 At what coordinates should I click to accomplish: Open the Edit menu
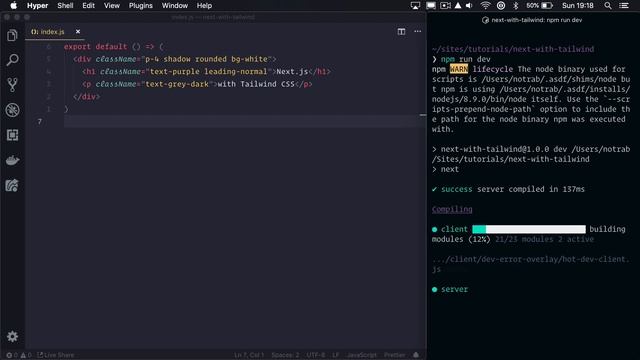[x=88, y=6]
